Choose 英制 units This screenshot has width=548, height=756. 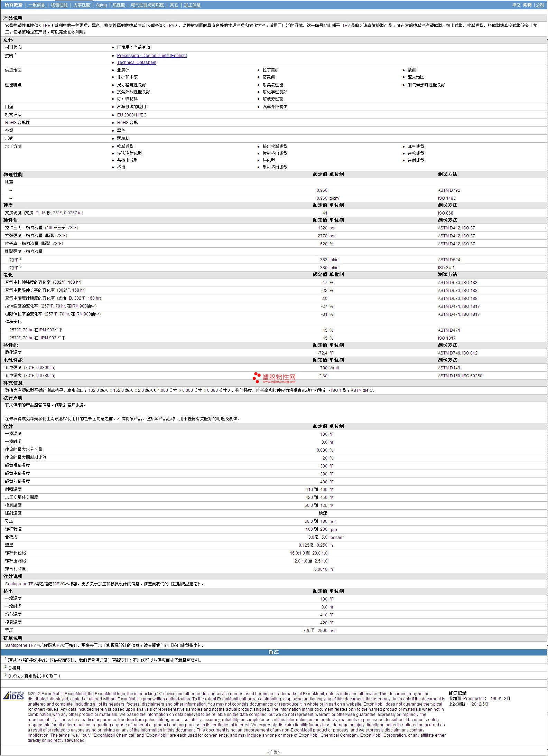[527, 5]
